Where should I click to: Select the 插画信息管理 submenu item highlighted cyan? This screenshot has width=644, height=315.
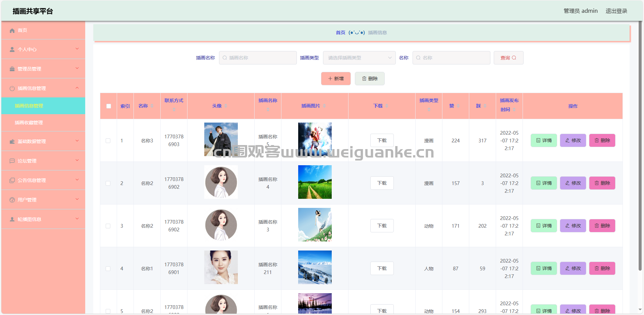43,106
